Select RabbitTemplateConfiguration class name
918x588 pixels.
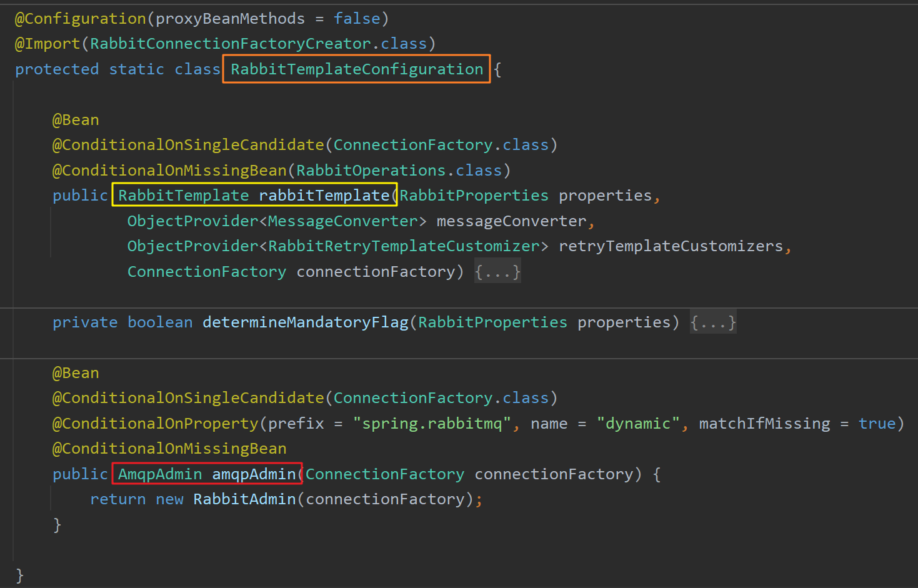pos(357,69)
